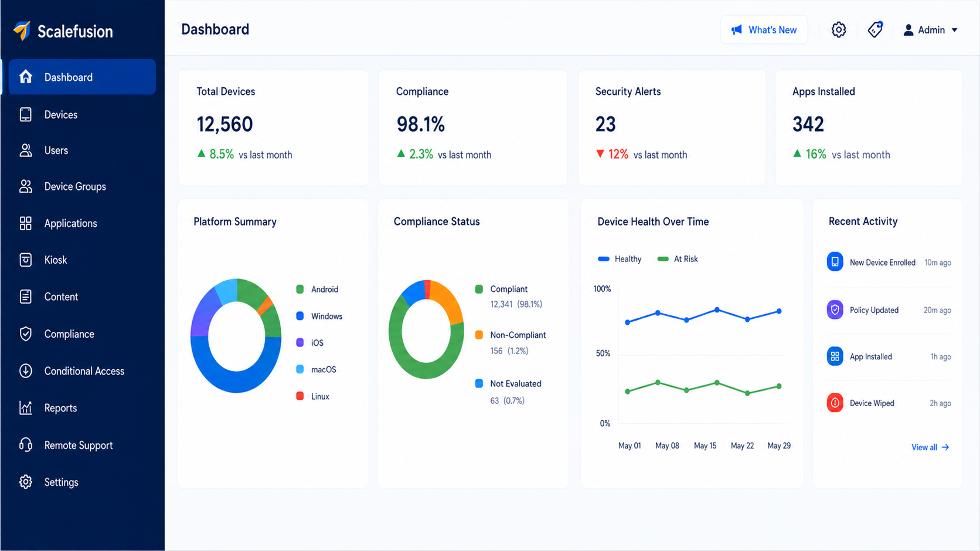
Task: Open the settings gear icon in header
Action: (x=839, y=30)
